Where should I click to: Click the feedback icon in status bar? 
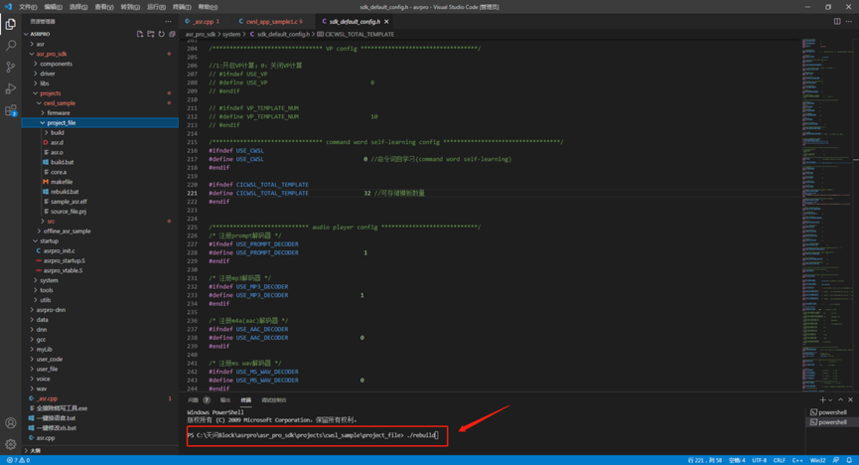pos(835,460)
